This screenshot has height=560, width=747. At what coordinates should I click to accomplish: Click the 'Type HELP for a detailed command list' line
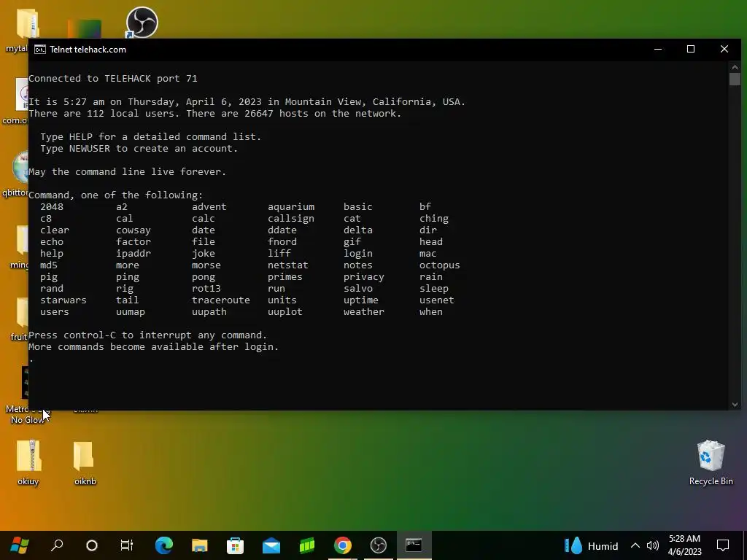150,136
